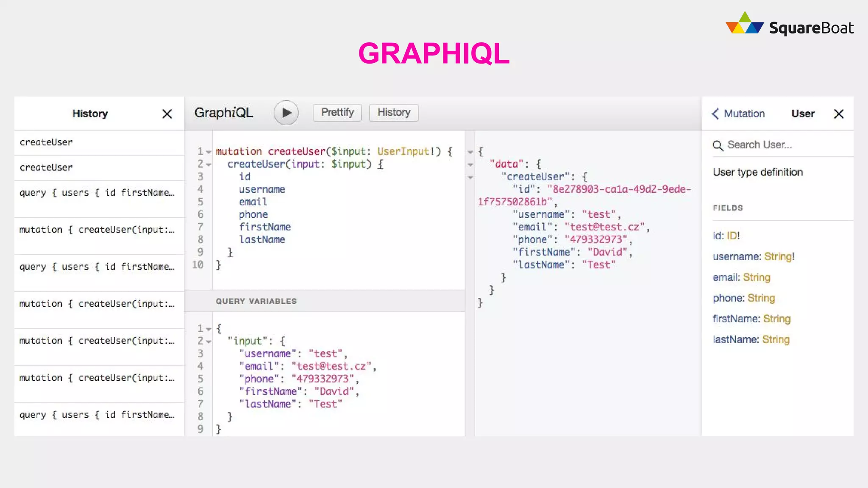Click the 'username' field on query line 4
Image resolution: width=868 pixels, height=488 pixels.
click(x=262, y=189)
